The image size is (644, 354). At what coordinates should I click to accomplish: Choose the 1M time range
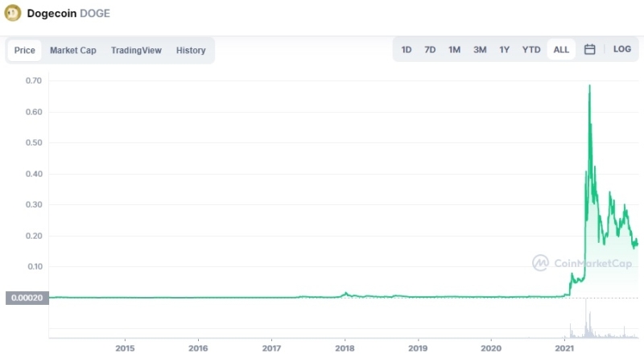[x=454, y=50]
